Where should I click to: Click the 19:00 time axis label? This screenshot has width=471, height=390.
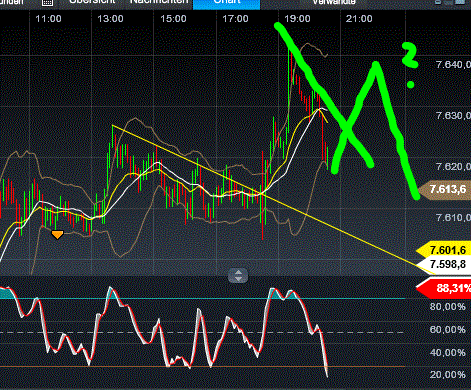tap(297, 19)
